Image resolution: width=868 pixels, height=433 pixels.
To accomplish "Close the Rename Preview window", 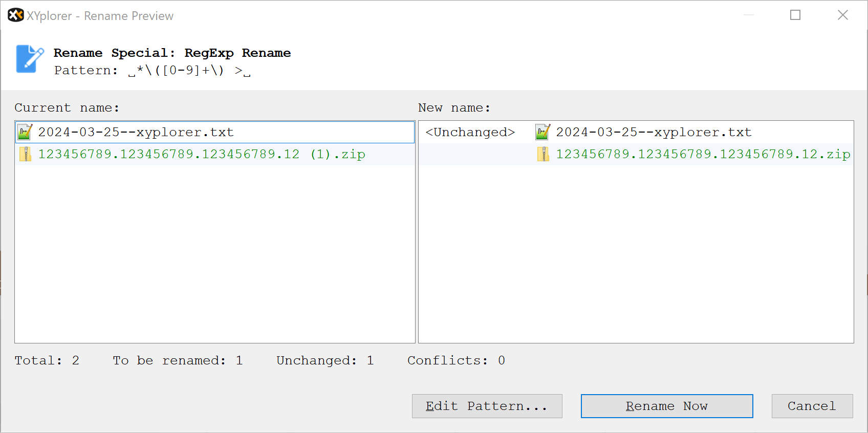I will coord(843,15).
